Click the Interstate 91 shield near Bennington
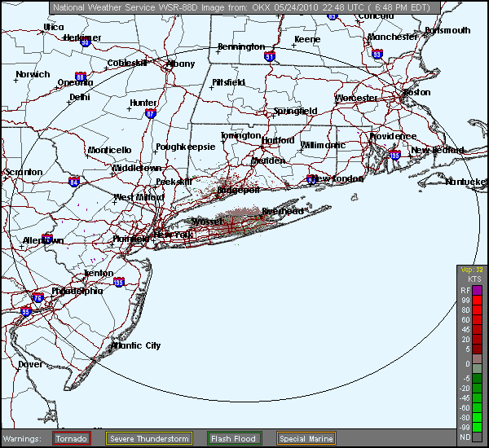The height and width of the screenshot is (448, 489). click(270, 56)
